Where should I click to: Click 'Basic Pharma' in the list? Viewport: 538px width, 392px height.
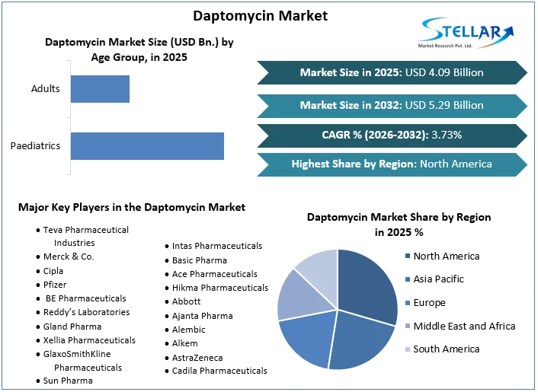tap(200, 260)
